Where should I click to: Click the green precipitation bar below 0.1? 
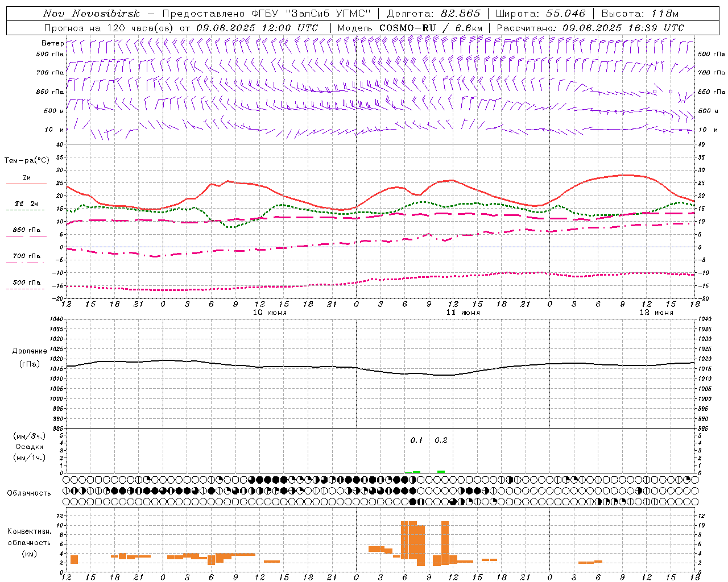(x=416, y=472)
